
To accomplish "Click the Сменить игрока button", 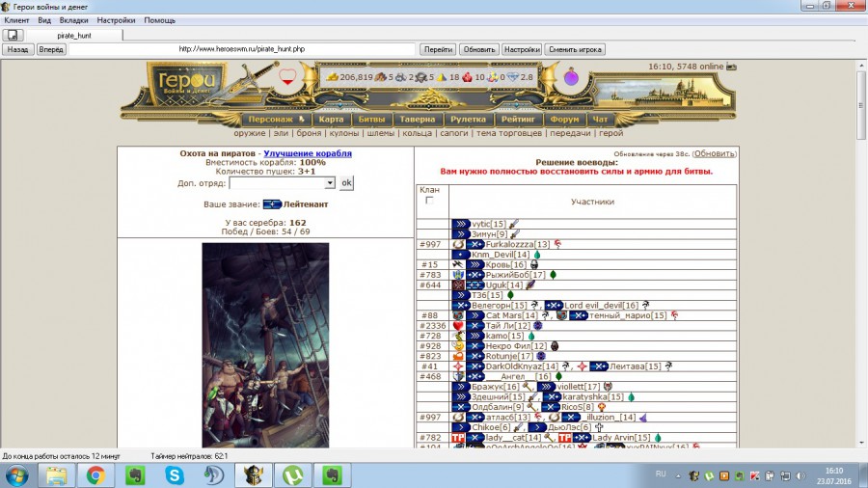I will [x=575, y=49].
